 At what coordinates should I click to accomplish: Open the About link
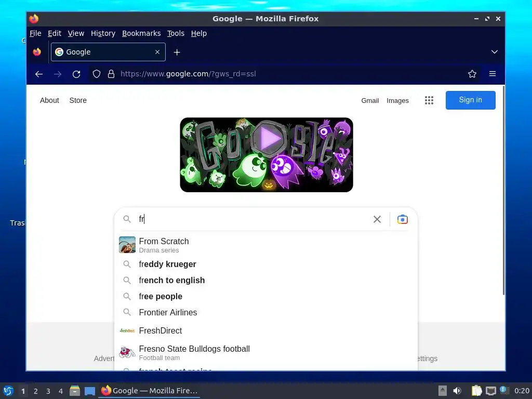pos(49,100)
